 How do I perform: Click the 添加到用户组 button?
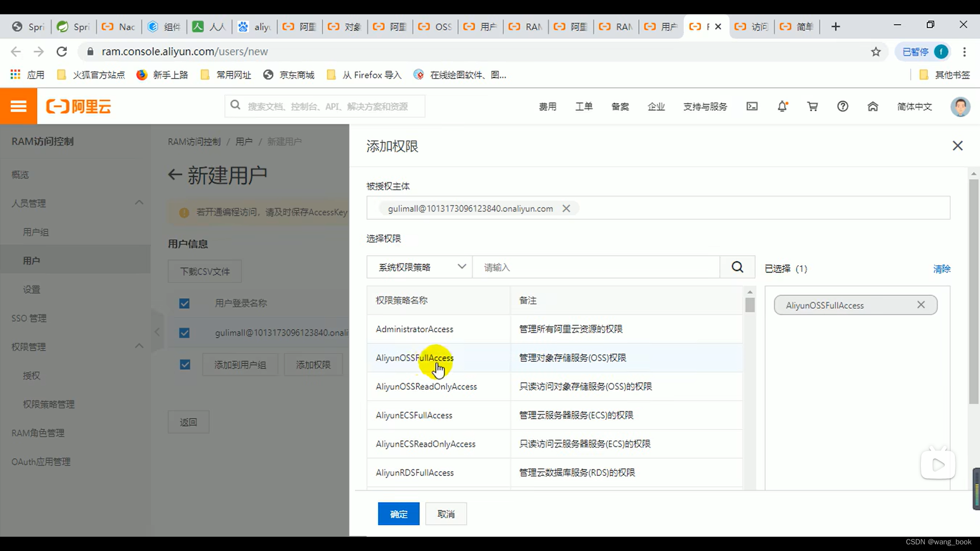[240, 365]
